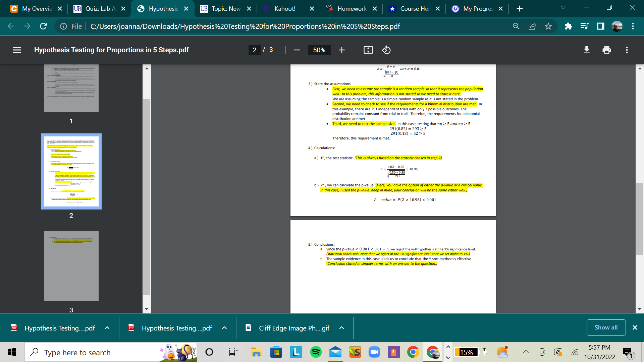Rotate the PDF counterclockwise

[386, 50]
